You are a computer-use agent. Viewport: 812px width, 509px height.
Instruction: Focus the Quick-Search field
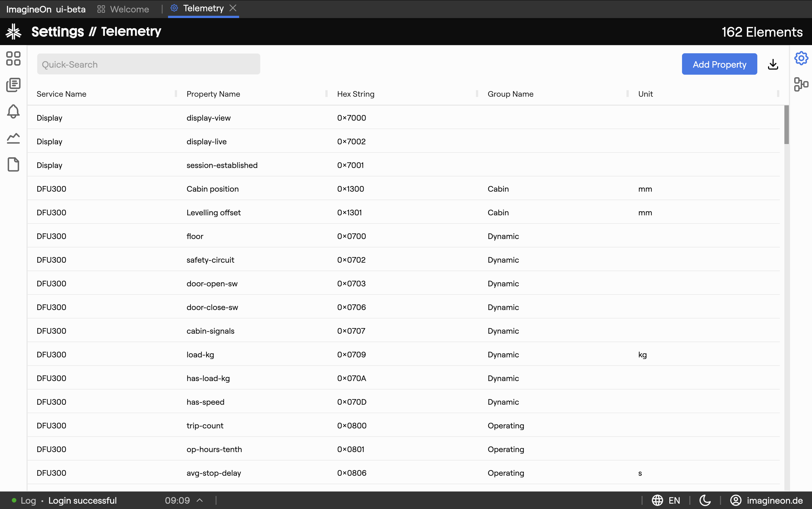(149, 64)
